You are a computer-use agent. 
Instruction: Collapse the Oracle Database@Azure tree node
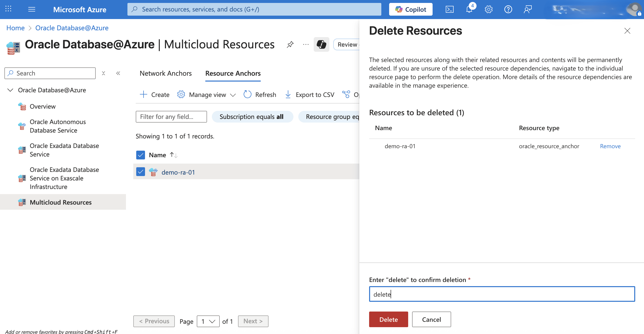pyautogui.click(x=10, y=90)
